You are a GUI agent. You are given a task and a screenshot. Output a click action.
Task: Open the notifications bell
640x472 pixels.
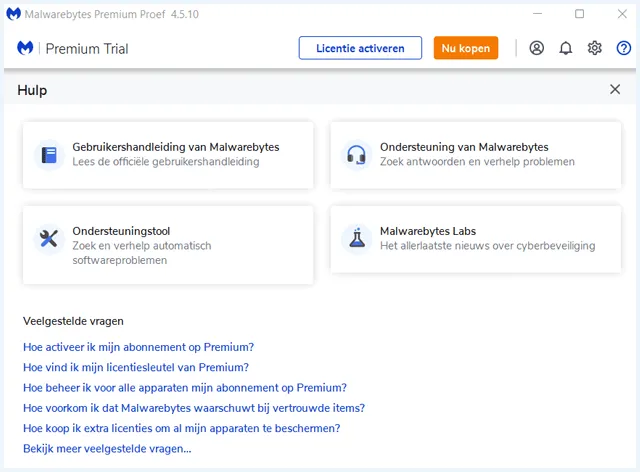coord(565,48)
